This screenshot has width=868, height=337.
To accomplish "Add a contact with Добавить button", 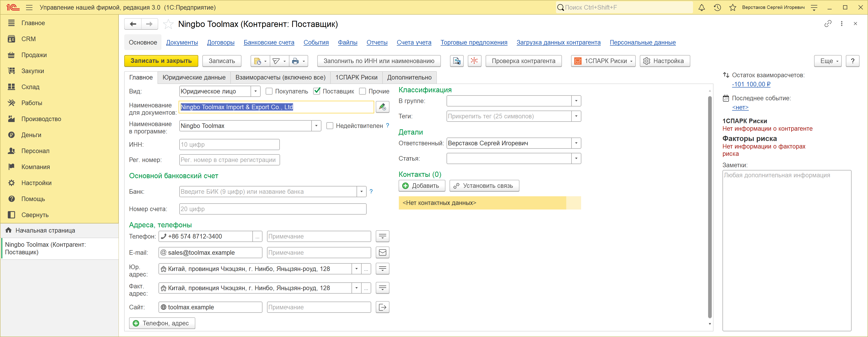I will click(421, 186).
